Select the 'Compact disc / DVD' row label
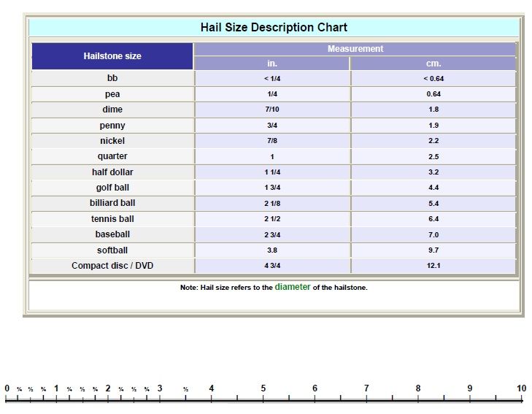 coord(112,265)
